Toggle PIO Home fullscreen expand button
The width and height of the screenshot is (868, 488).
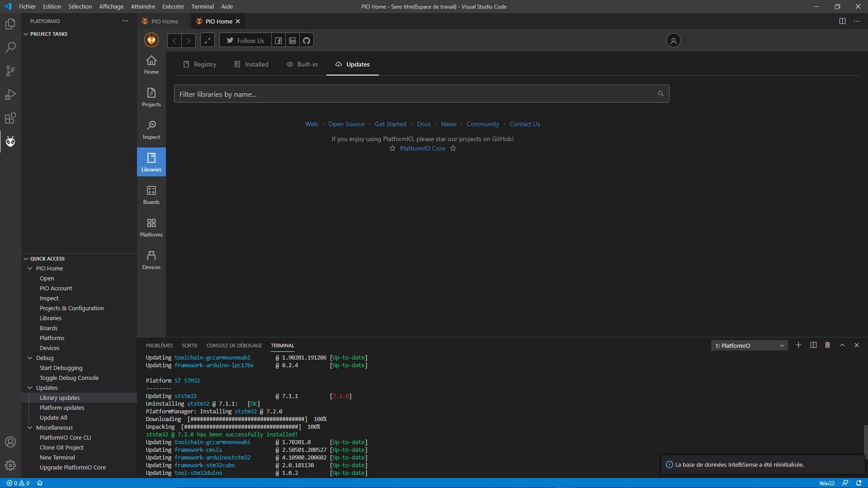click(x=207, y=41)
